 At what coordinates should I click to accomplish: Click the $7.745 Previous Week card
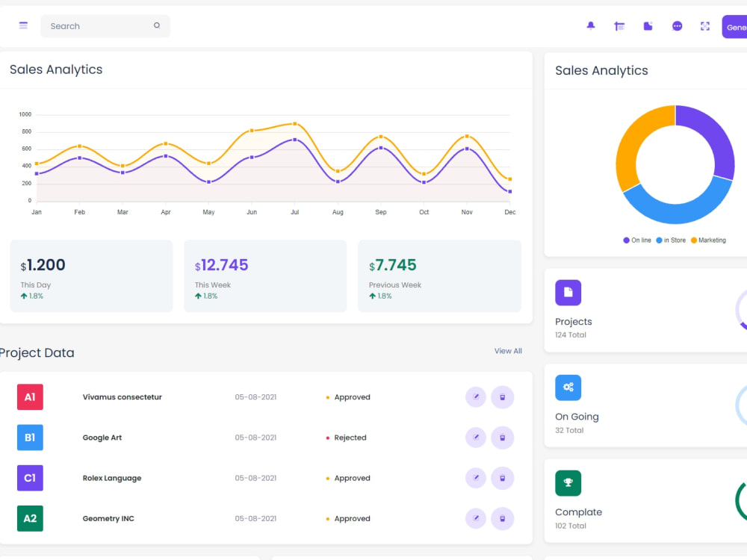(x=440, y=276)
